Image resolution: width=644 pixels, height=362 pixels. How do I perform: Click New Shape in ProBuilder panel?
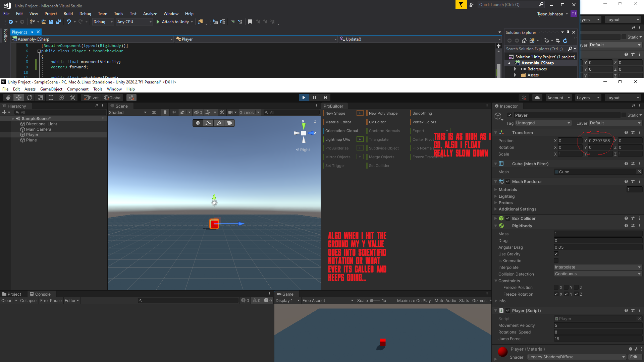pos(335,113)
